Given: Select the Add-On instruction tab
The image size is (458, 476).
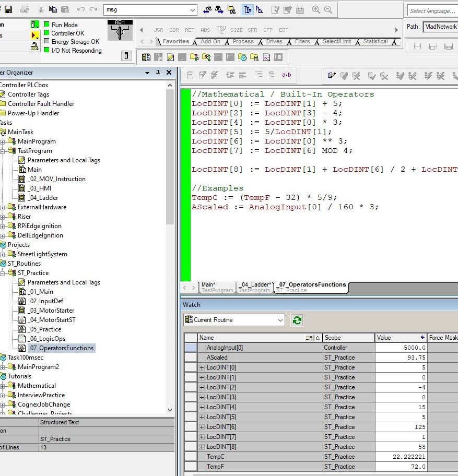Looking at the screenshot, I should click(210, 41).
